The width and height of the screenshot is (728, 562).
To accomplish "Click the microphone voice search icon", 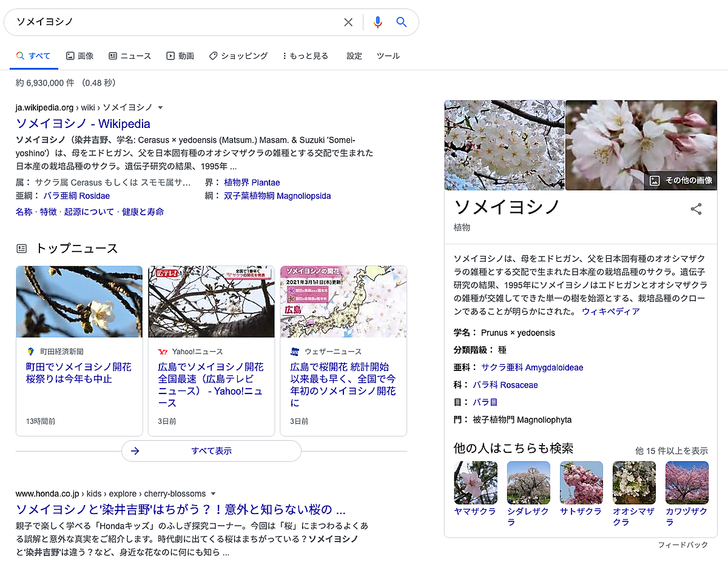I will (x=377, y=22).
